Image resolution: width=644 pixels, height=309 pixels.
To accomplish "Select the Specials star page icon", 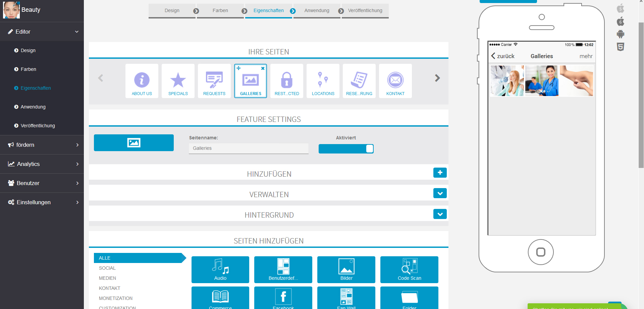I will (178, 81).
